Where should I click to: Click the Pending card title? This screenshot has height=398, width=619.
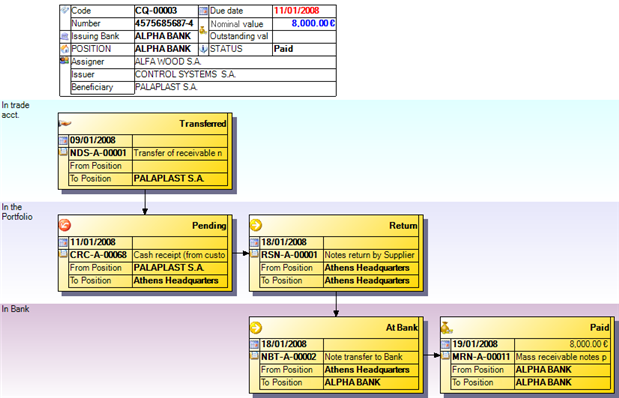[209, 225]
